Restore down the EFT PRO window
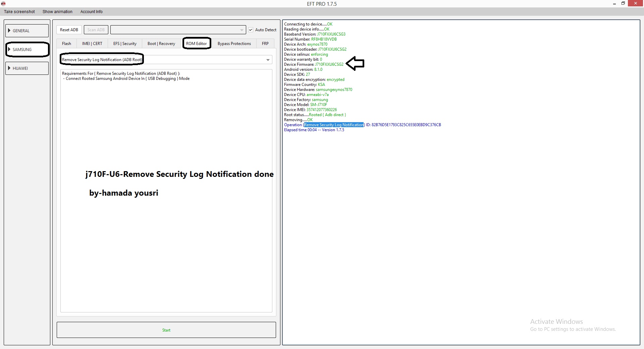The width and height of the screenshot is (644, 349). (x=623, y=3)
